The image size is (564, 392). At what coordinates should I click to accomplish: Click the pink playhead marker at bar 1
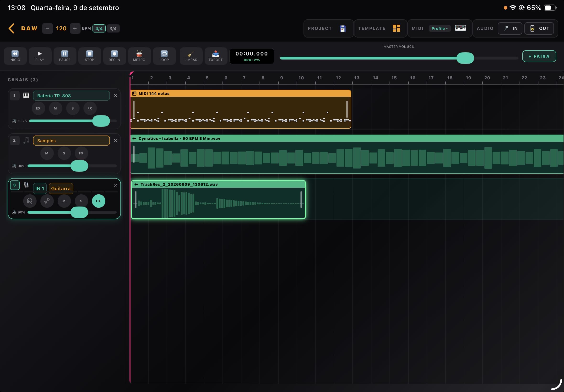(132, 73)
